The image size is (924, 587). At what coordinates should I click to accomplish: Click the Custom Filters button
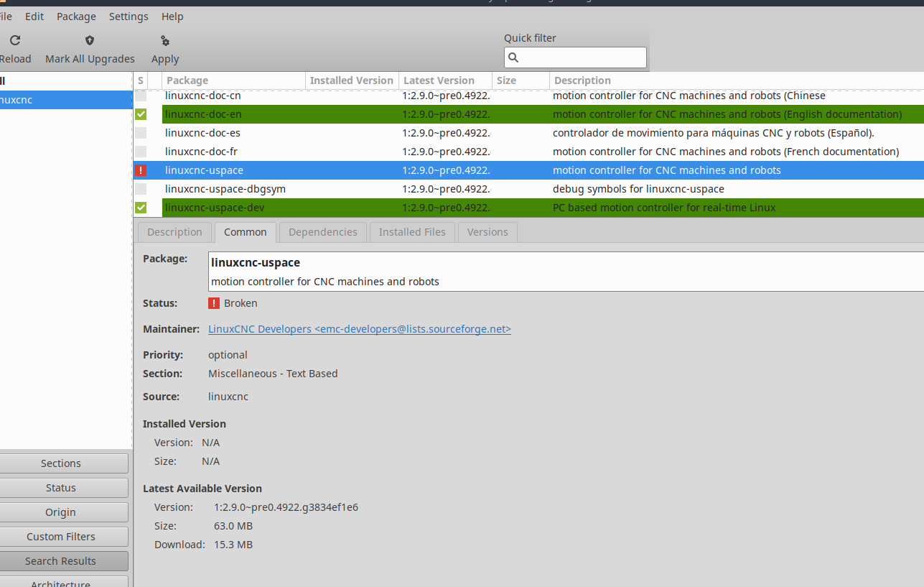tap(61, 537)
